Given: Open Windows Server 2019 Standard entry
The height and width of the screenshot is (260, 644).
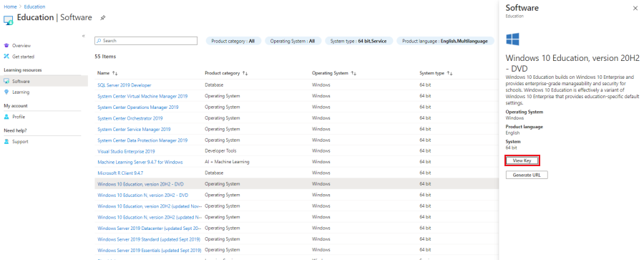Looking at the screenshot, I should click(x=149, y=239).
